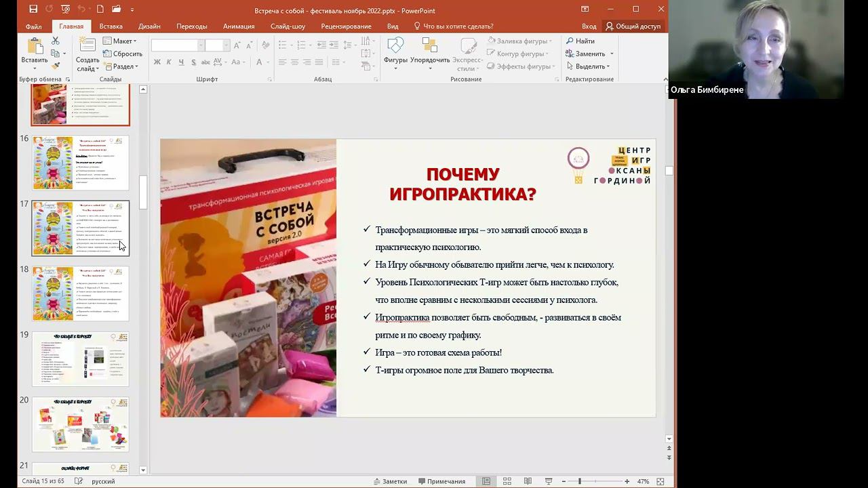
Task: Click the Copy icon in the clipboard group
Action: click(56, 54)
